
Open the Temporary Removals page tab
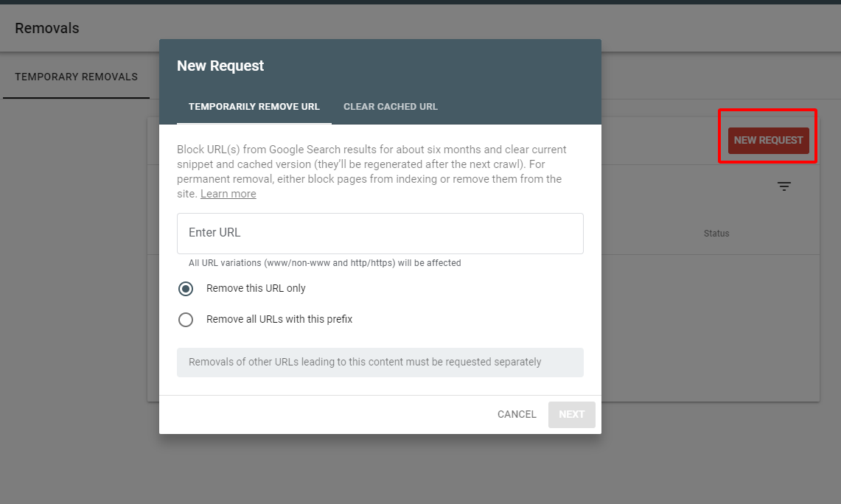tap(76, 77)
